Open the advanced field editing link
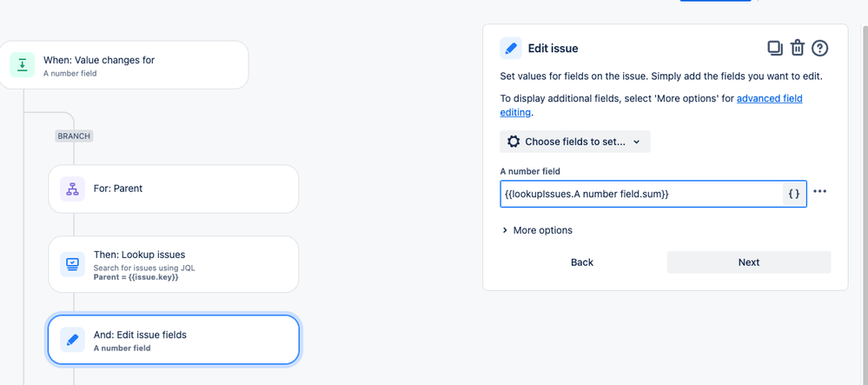This screenshot has width=868, height=385. (651, 105)
